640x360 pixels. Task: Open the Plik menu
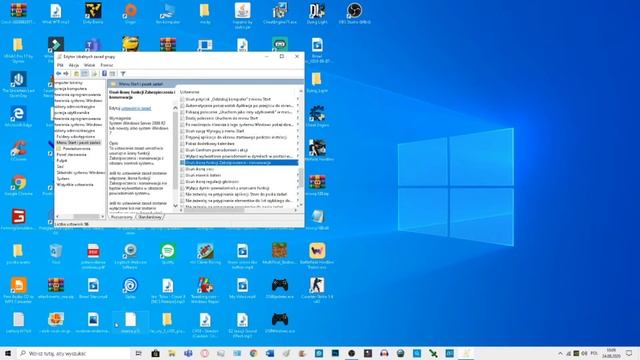pos(60,65)
